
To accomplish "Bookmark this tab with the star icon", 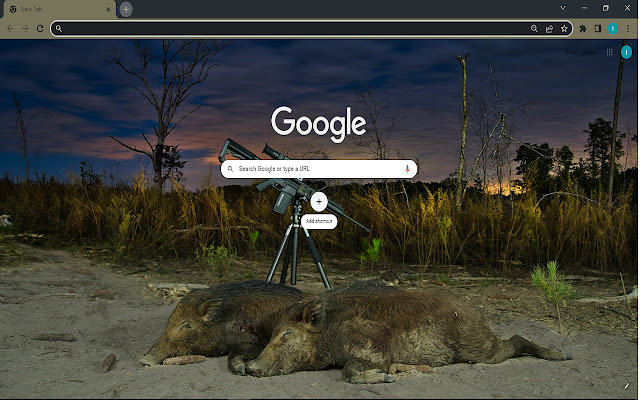I will (564, 29).
